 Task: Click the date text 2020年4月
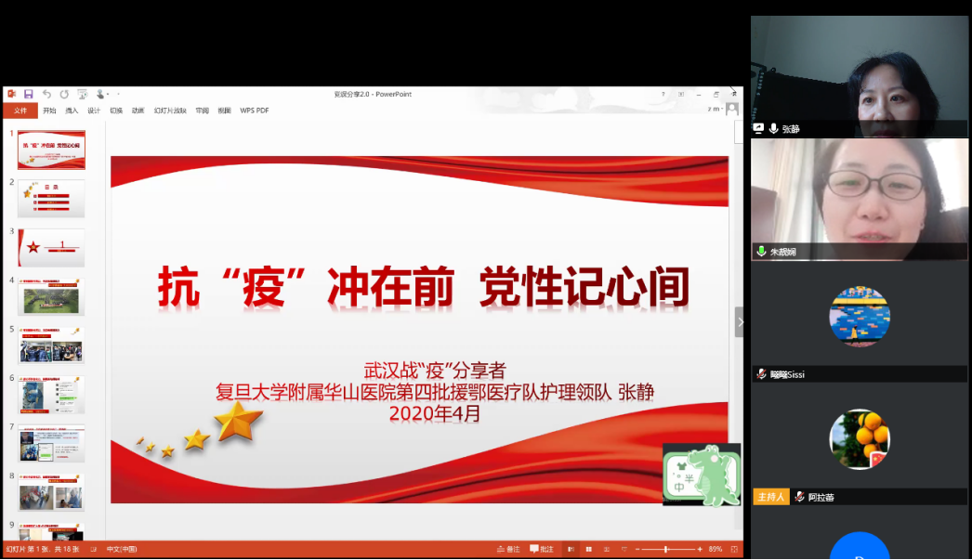coord(435,413)
